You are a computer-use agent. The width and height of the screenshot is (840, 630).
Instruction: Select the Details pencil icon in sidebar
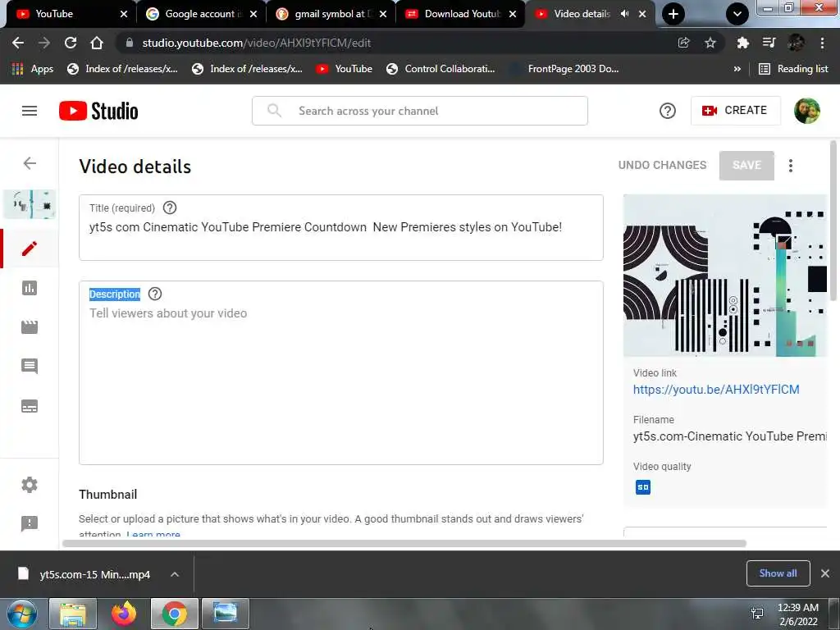[30, 249]
